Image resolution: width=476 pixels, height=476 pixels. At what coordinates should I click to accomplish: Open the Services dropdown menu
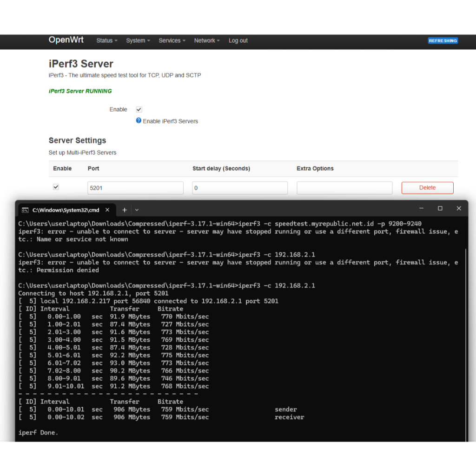(x=172, y=41)
